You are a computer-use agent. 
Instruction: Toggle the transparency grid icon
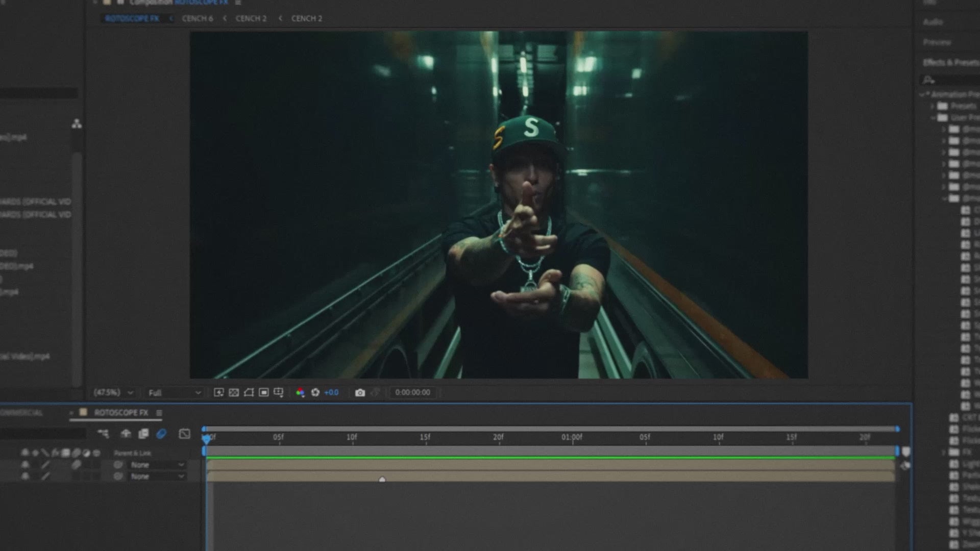[234, 392]
